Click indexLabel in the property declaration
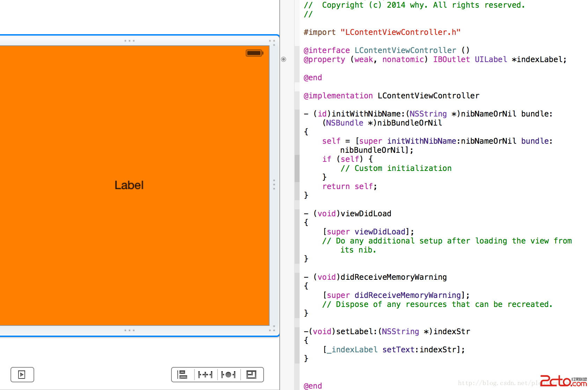The image size is (588, 390). (x=539, y=60)
